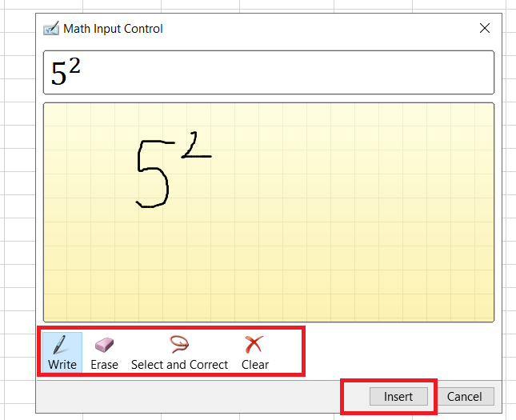Viewport: 516px width, 420px height.
Task: Click the yellow handwriting canvas area
Action: pyautogui.click(x=269, y=212)
